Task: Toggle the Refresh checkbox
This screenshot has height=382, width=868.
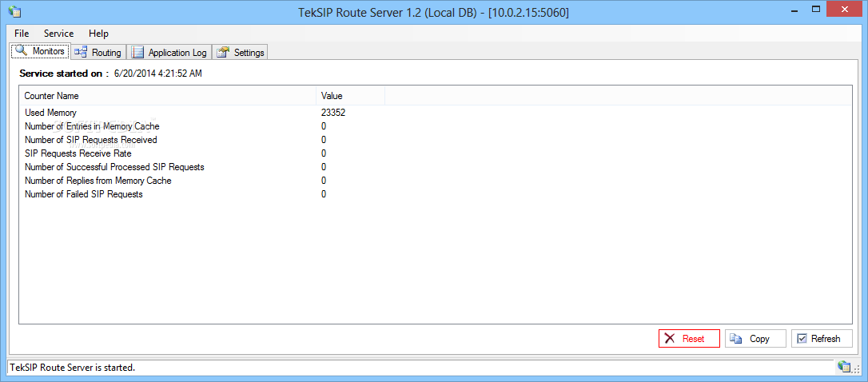Action: point(802,339)
